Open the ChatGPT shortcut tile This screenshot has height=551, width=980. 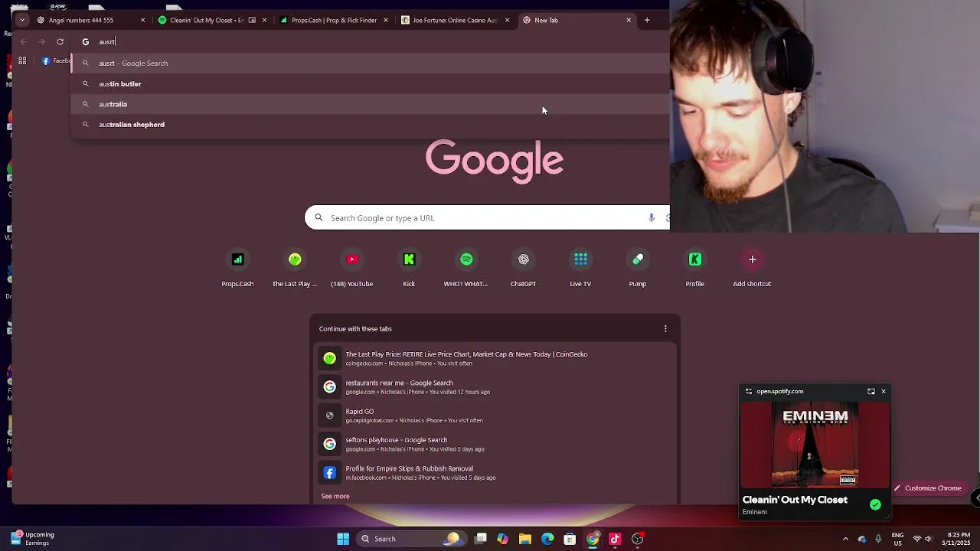pyautogui.click(x=523, y=268)
